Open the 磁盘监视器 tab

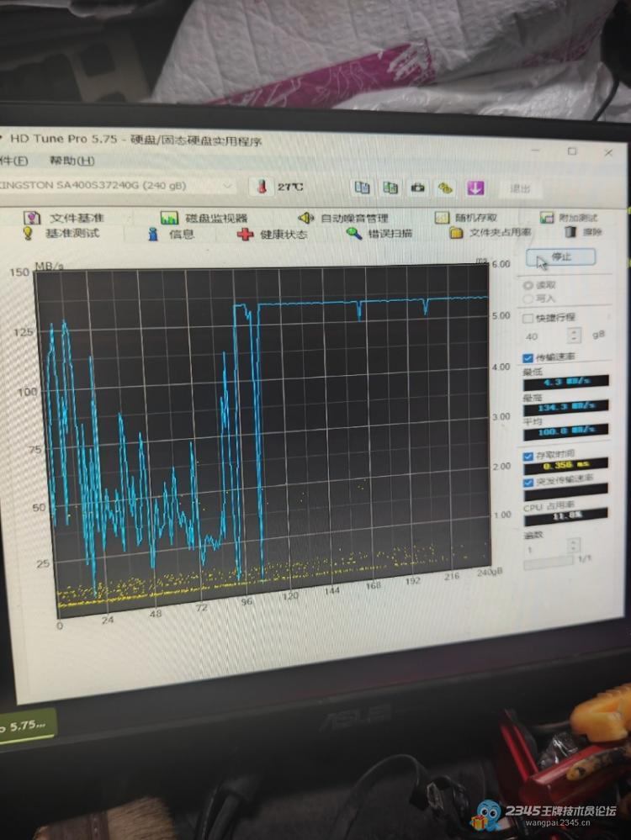point(204,218)
